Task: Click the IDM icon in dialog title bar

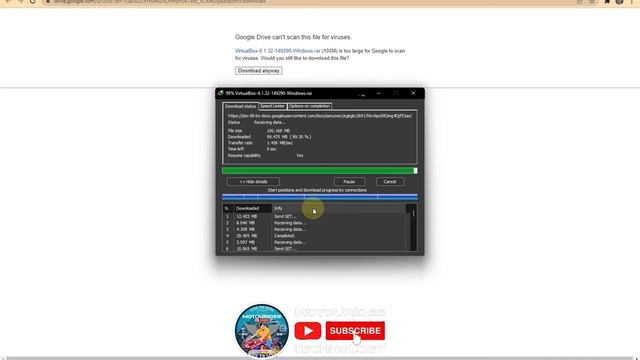Action: coord(221,93)
